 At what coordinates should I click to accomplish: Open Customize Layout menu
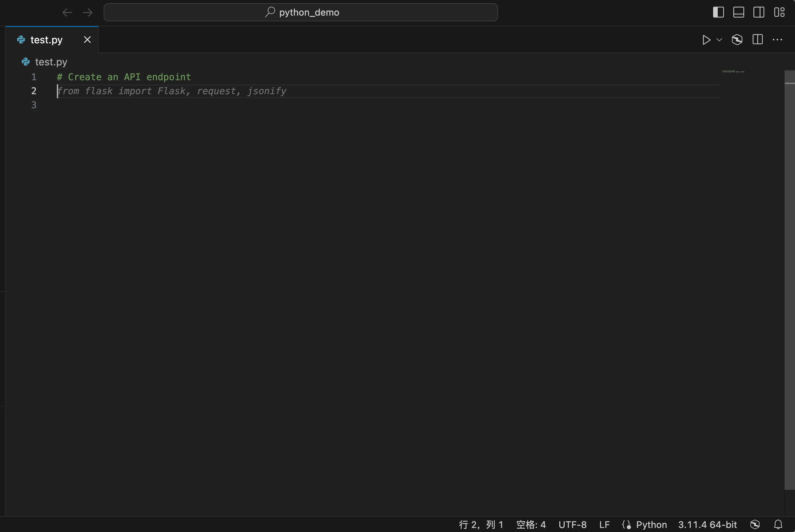tap(779, 12)
